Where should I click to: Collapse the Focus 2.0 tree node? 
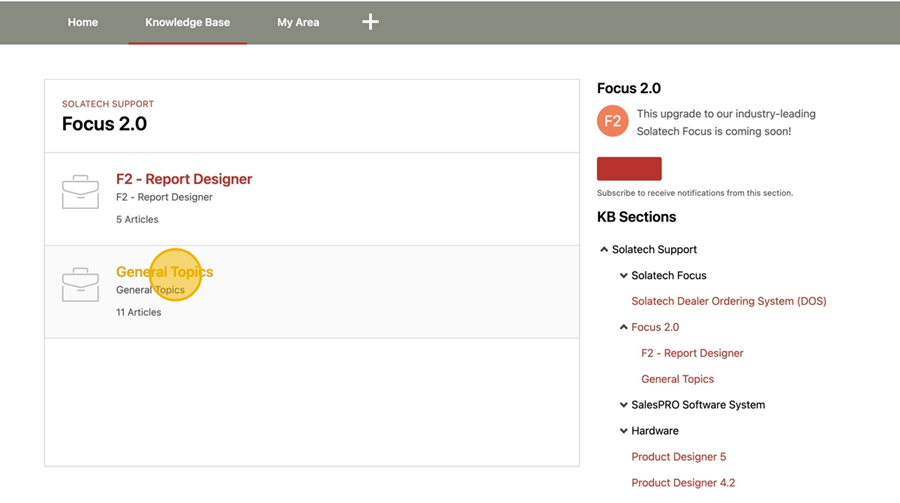[623, 327]
